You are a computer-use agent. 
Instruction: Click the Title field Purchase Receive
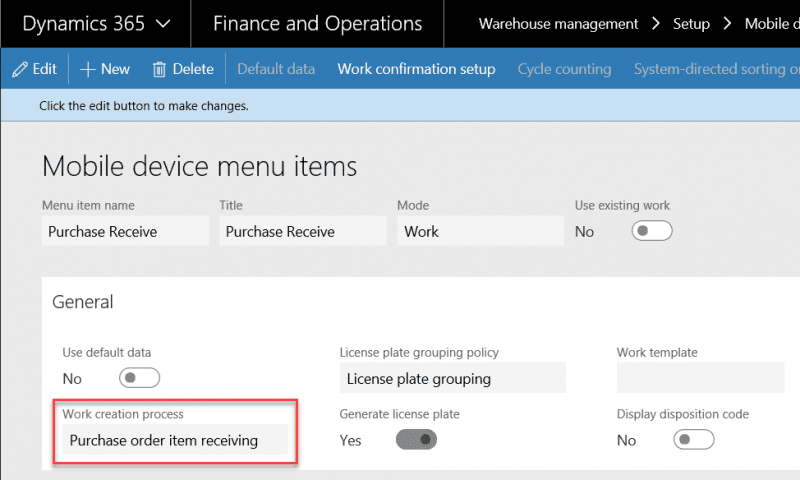pyautogui.click(x=303, y=231)
